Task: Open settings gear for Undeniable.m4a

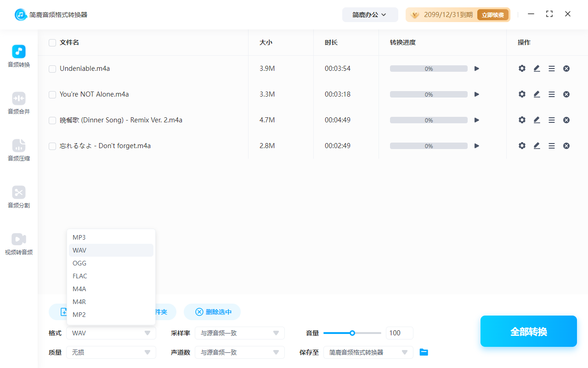Action: 522,68
